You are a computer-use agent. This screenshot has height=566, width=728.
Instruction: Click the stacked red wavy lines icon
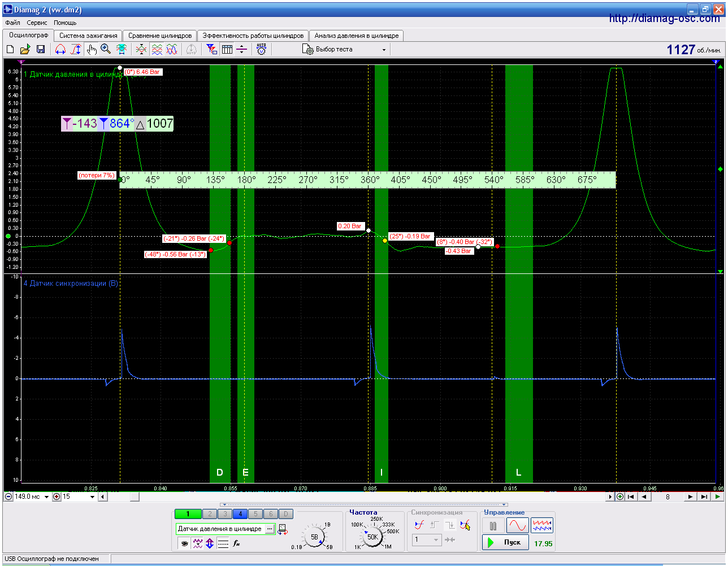[157, 50]
